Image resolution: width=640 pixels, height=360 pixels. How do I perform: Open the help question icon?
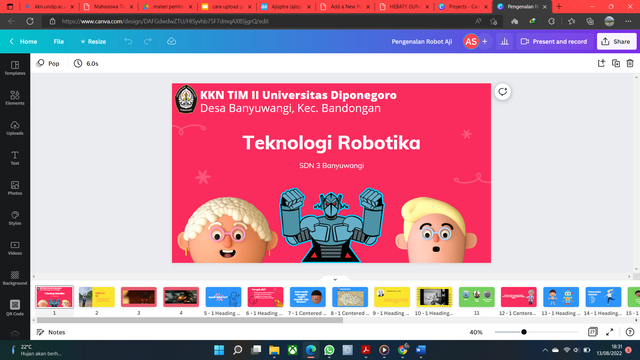click(x=630, y=332)
